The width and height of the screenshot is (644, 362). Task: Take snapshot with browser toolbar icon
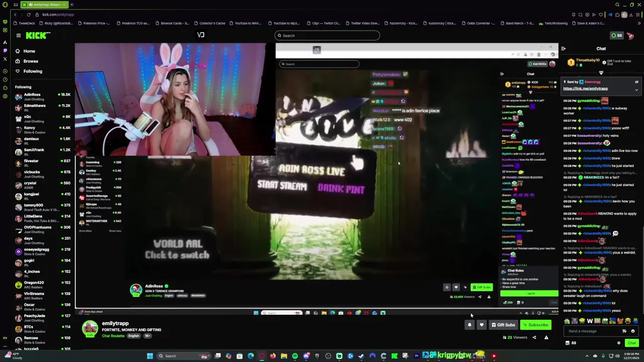(x=580, y=15)
